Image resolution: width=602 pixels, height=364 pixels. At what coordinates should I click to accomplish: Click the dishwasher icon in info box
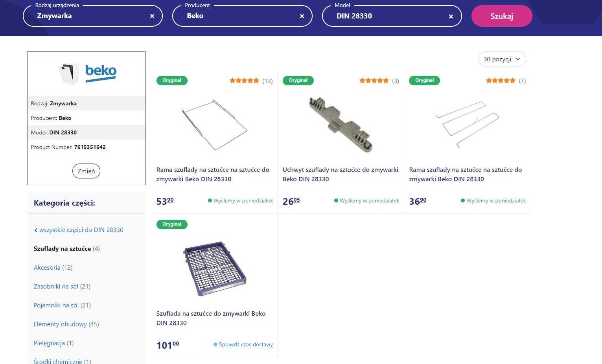pos(69,74)
